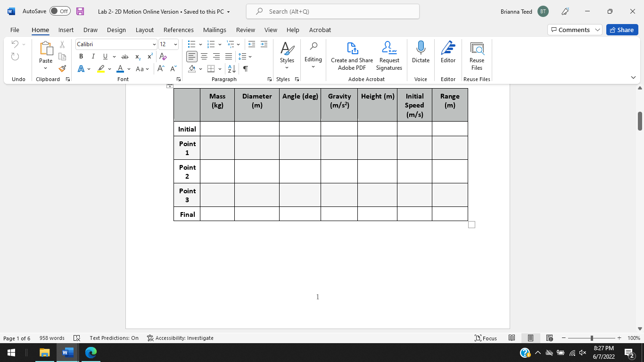This screenshot has width=644, height=362.
Task: Switch to Read Mode view icon
Action: [x=512, y=338]
